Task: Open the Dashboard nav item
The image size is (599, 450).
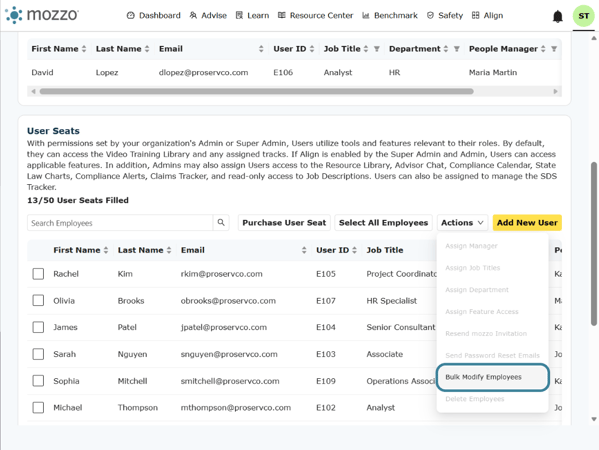Action: (x=154, y=16)
